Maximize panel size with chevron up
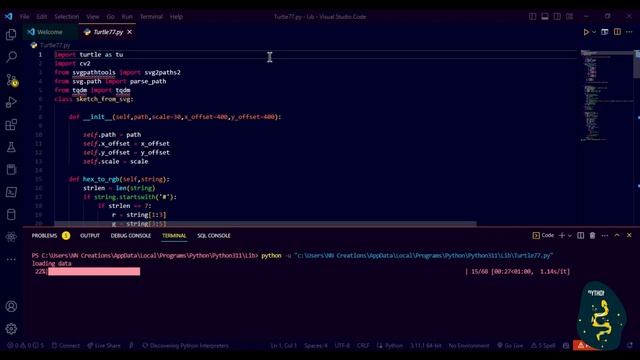 tap(617, 236)
